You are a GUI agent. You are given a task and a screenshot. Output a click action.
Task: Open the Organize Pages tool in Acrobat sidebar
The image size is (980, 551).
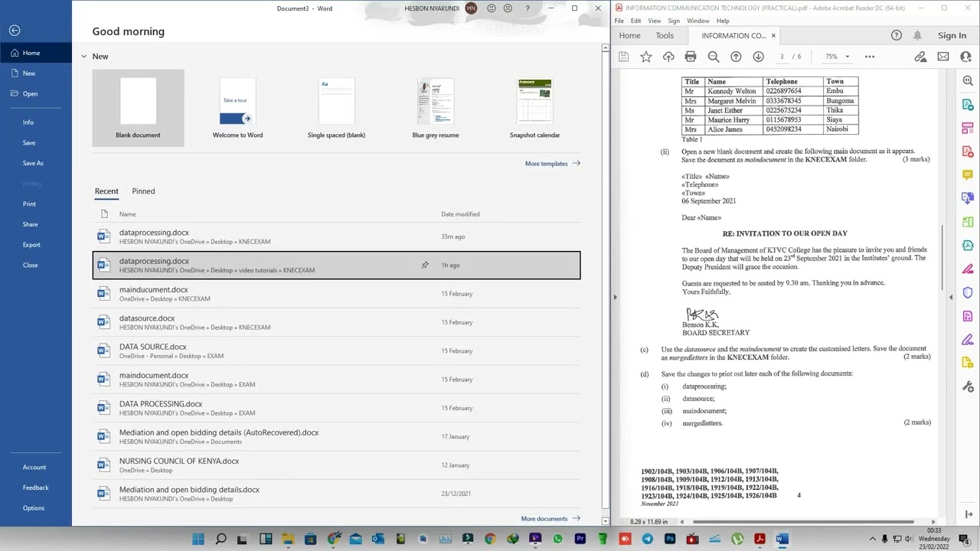pos(968,222)
